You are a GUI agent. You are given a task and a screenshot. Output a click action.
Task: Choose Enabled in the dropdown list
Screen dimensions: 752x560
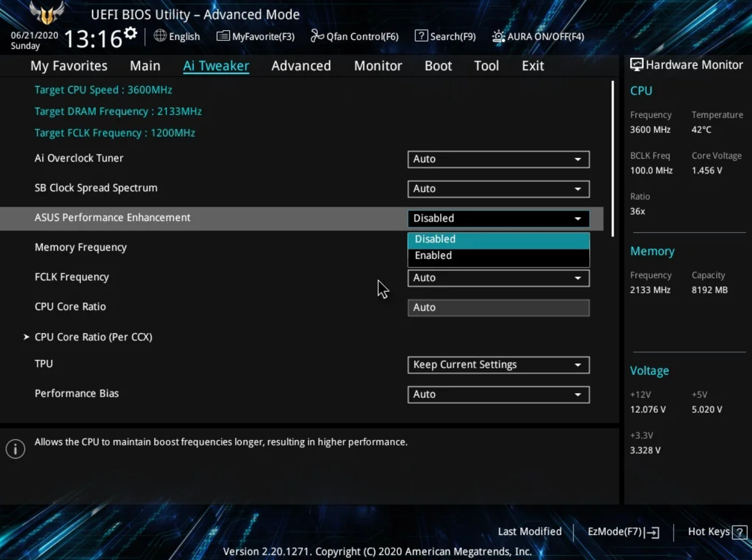498,256
